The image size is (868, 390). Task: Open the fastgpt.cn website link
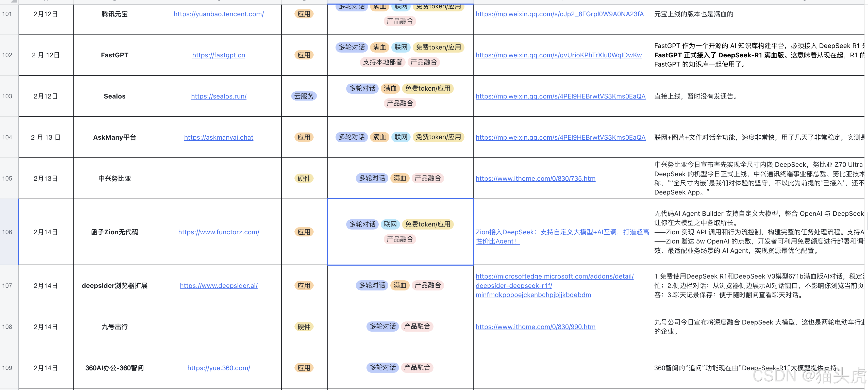point(219,55)
